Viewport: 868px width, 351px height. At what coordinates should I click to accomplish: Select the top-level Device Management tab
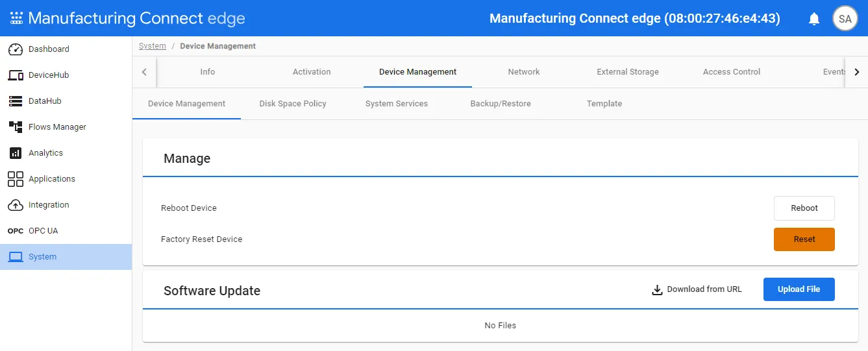[417, 72]
